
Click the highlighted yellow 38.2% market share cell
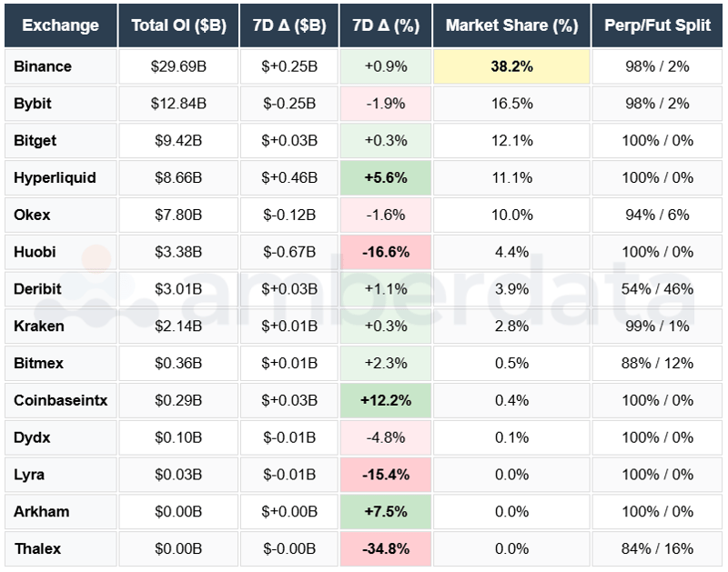511,66
